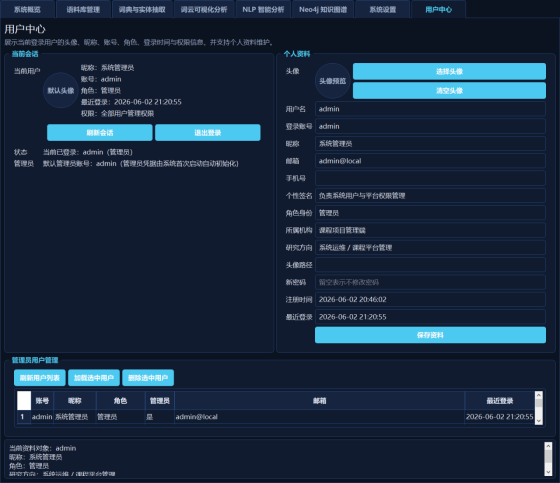This screenshot has height=483, width=560.
Task: Click 刷新用户列表 button
Action: click(40, 378)
